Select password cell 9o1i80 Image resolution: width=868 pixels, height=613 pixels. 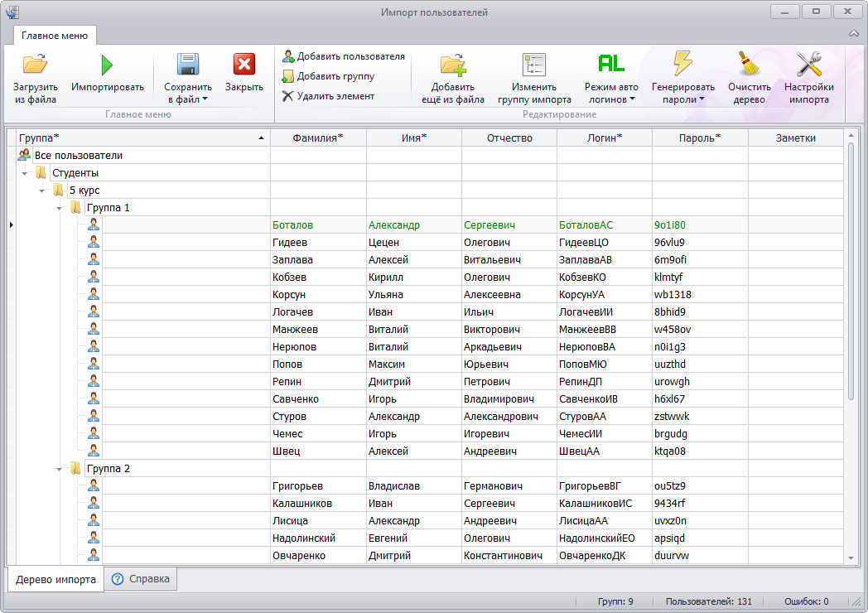[700, 224]
